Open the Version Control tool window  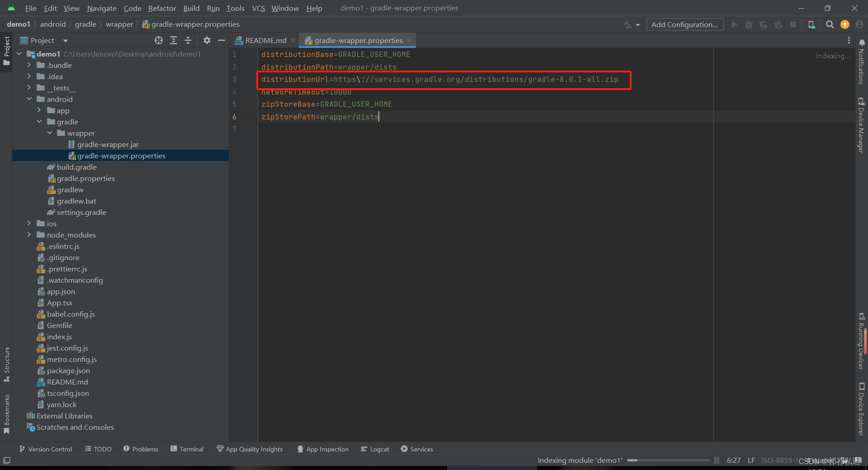pyautogui.click(x=46, y=449)
